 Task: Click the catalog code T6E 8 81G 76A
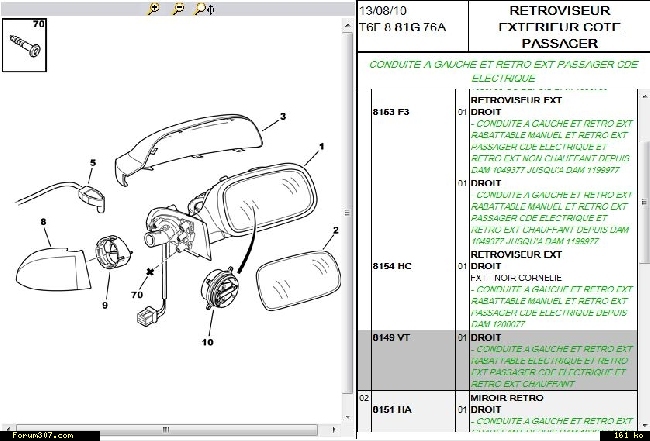point(402,27)
